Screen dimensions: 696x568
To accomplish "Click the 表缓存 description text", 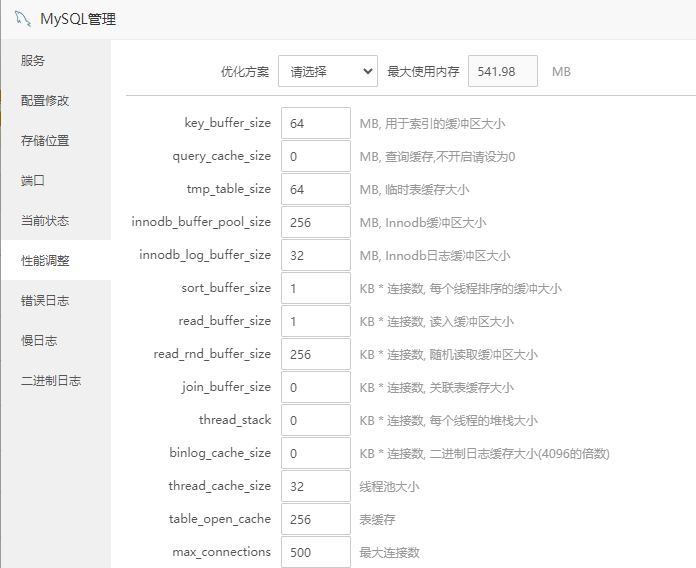I will point(377,519).
